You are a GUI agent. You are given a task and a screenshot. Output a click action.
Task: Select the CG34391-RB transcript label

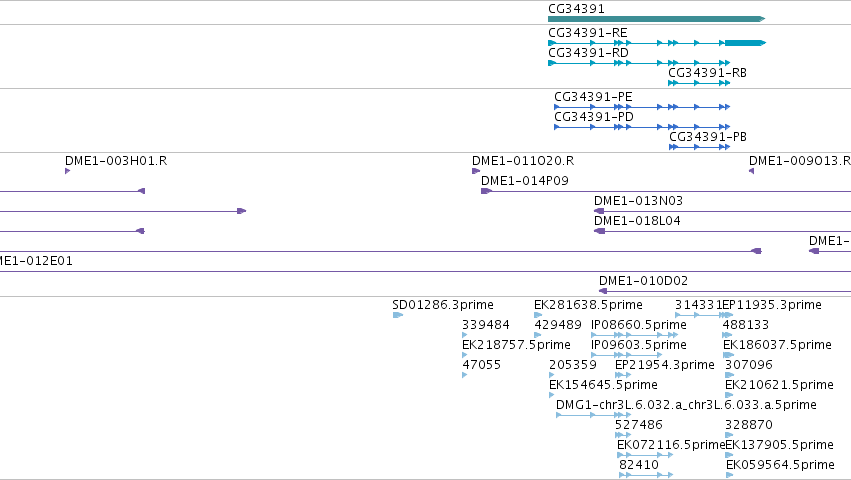click(707, 73)
